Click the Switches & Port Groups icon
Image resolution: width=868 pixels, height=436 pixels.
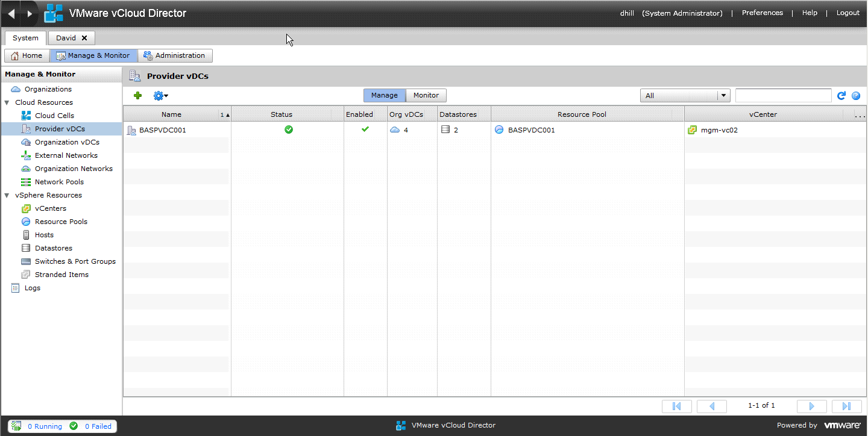(26, 261)
